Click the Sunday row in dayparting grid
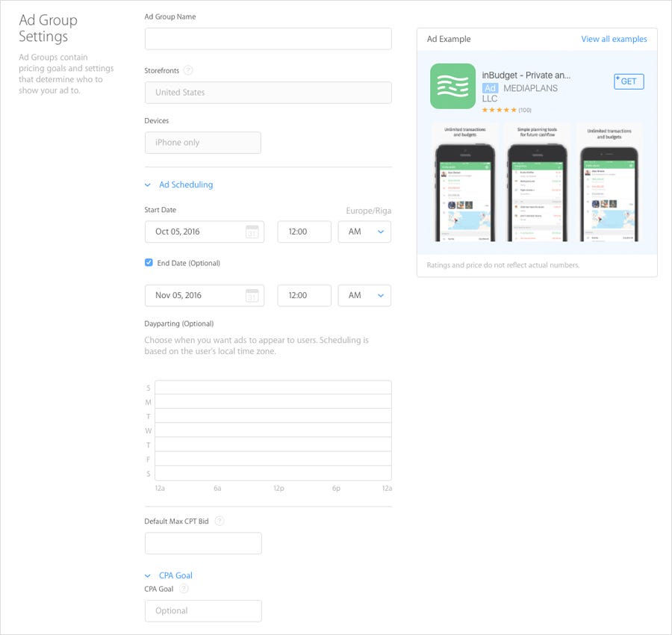Image resolution: width=672 pixels, height=635 pixels. tap(273, 387)
